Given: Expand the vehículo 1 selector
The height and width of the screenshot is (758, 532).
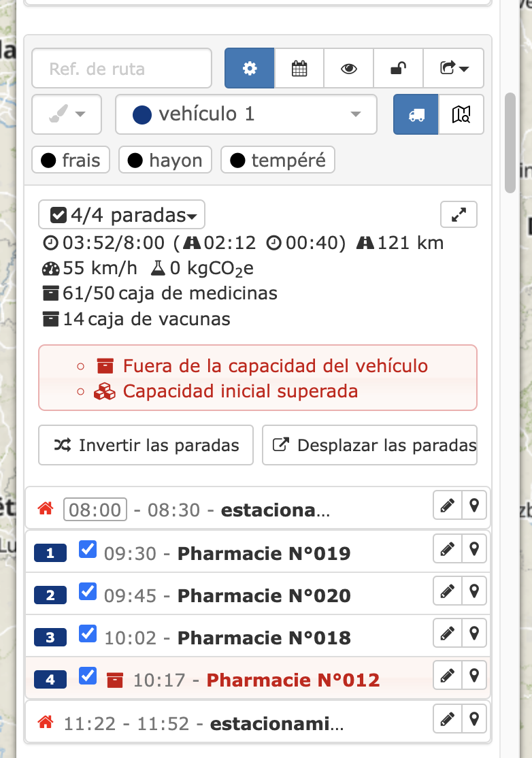Looking at the screenshot, I should tap(246, 114).
